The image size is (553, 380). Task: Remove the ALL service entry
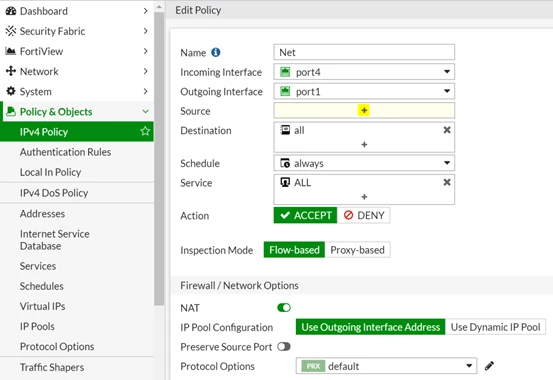tap(447, 182)
